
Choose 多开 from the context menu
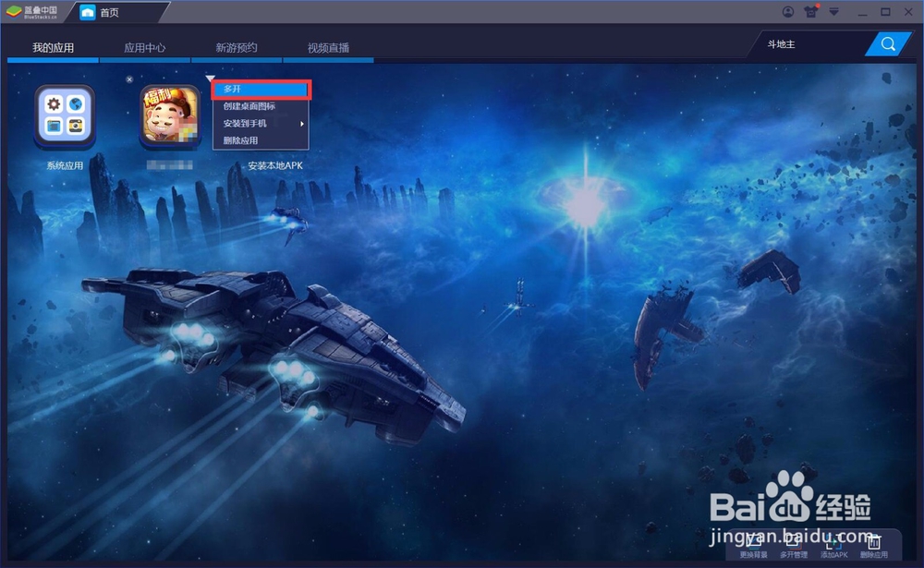pos(261,89)
